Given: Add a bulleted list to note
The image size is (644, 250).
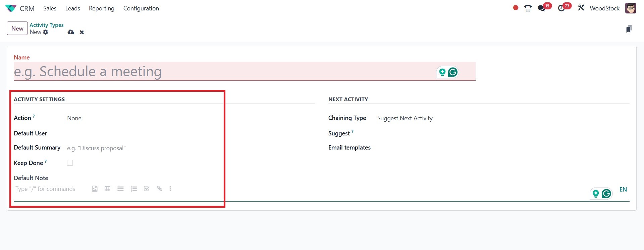Looking at the screenshot, I should click(120, 189).
